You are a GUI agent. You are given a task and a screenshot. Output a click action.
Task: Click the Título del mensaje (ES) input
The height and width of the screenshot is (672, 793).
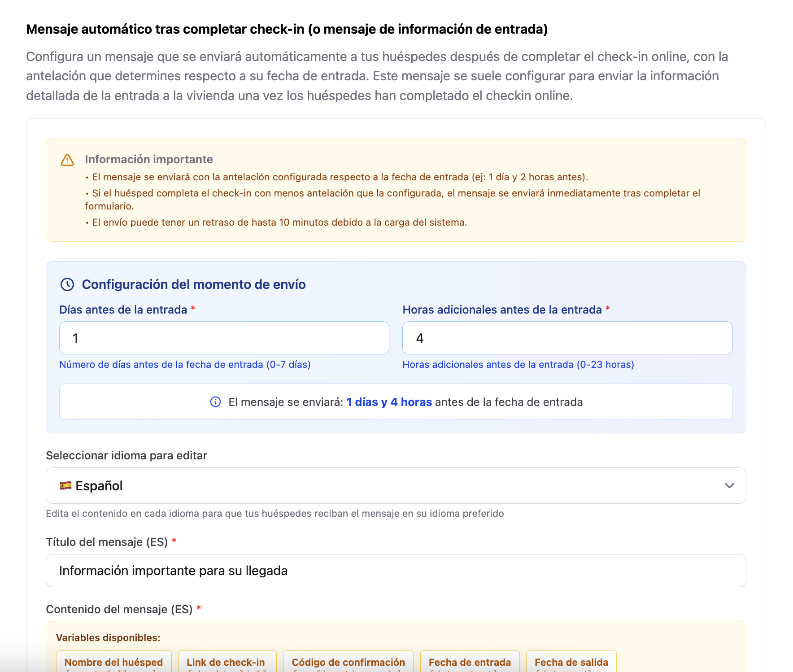tap(396, 571)
